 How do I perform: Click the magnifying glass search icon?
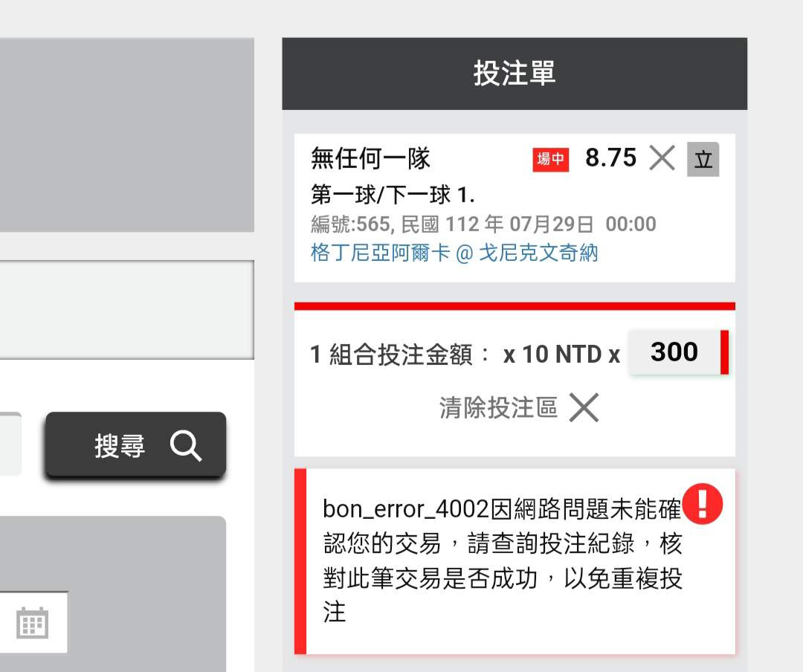pos(185,445)
